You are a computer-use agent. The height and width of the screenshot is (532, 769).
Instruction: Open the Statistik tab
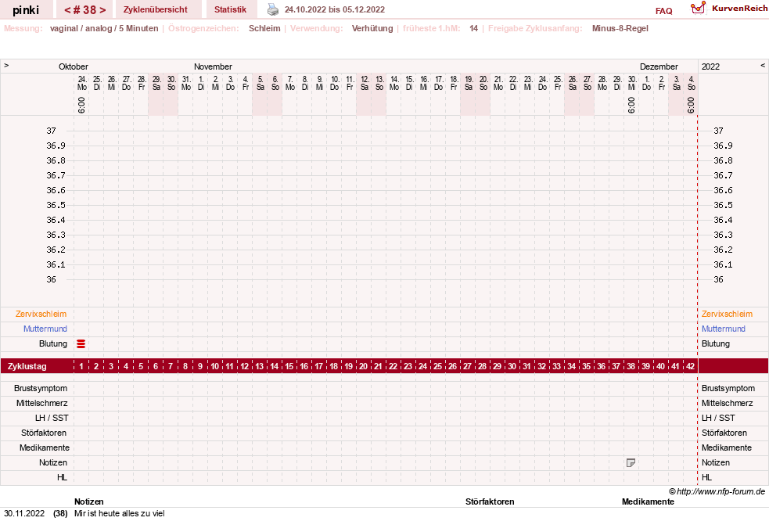pyautogui.click(x=230, y=9)
